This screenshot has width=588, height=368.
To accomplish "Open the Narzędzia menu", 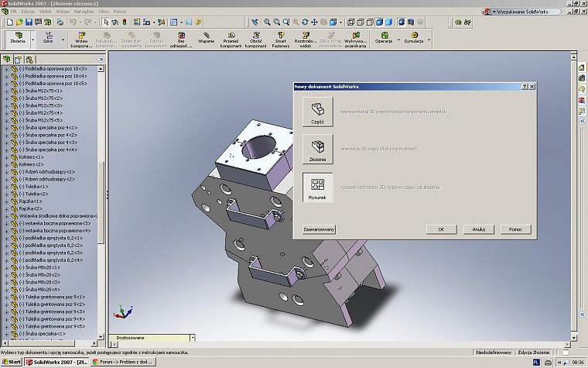I will [84, 12].
